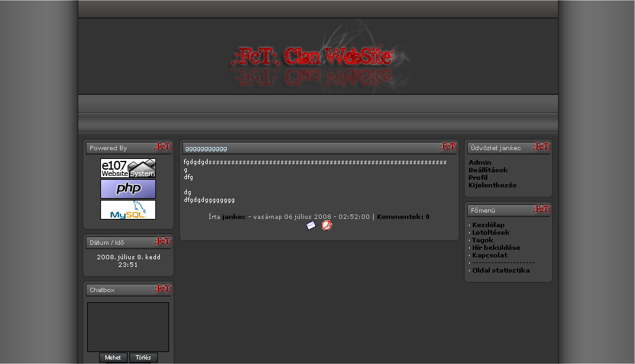Go to the Profil page
Screen dimensions: 635x364
tap(478, 178)
